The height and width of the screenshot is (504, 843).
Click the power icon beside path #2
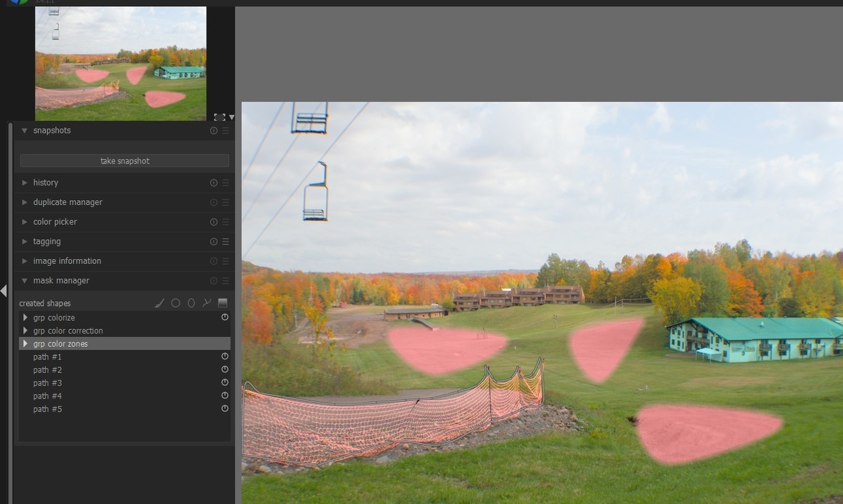click(x=225, y=369)
